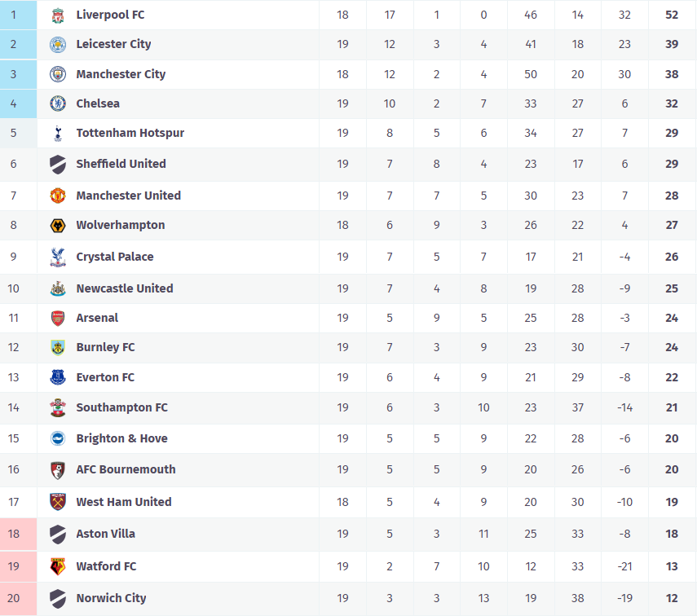The image size is (697, 616).
Task: Click the Tottenham Hotspur crest icon
Action: pos(58,133)
